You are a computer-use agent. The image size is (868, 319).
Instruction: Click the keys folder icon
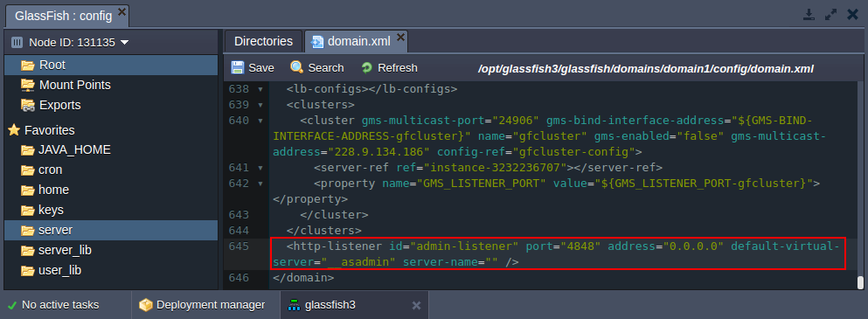[28, 211]
